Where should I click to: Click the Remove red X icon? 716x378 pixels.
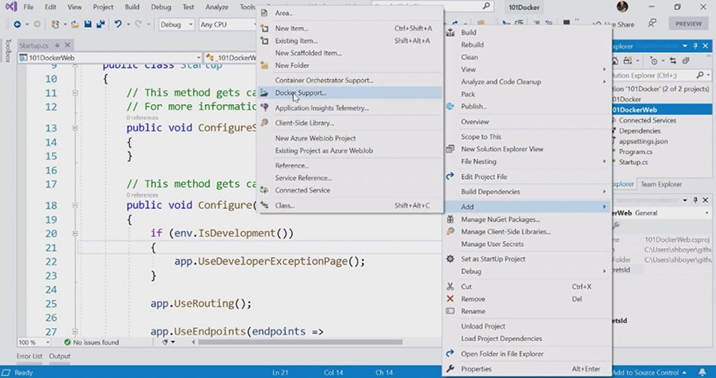tap(450, 299)
